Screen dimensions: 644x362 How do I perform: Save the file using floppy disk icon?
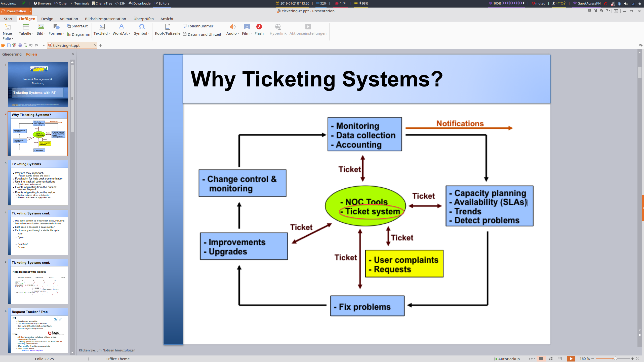pyautogui.click(x=9, y=45)
